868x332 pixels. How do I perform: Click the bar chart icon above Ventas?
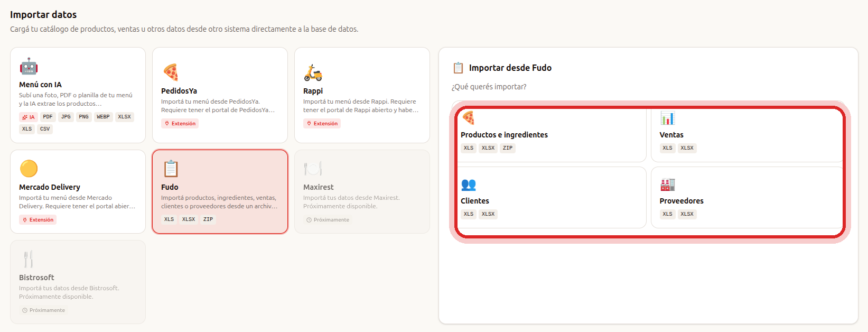click(667, 117)
